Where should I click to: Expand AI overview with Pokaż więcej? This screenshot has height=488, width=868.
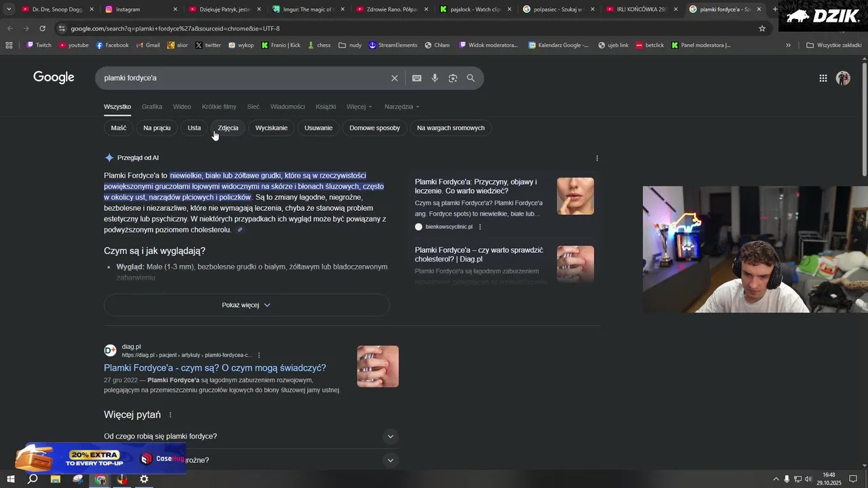tap(246, 305)
